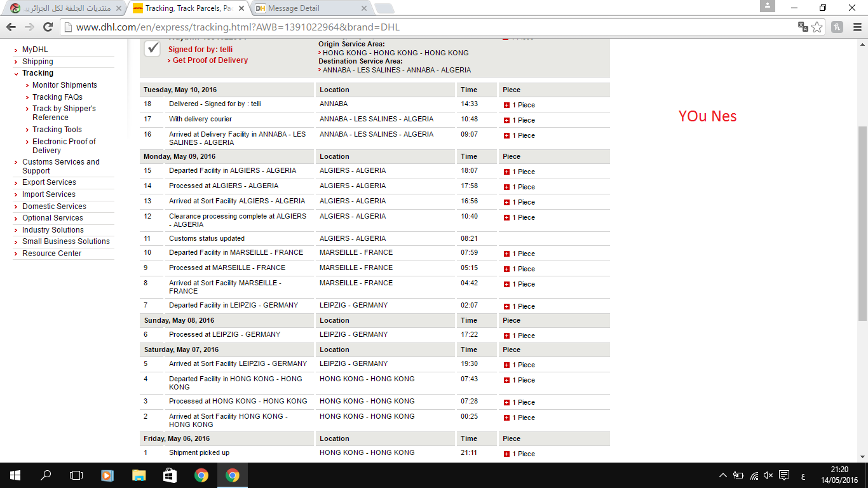Open Track by Shipper's Reference link
Image resolution: width=868 pixels, height=488 pixels.
64,113
